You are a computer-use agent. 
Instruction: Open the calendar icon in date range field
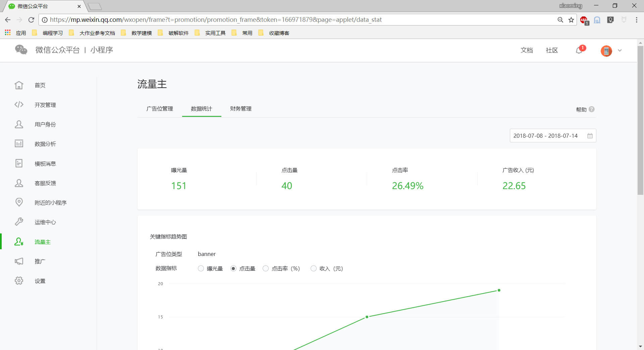590,136
